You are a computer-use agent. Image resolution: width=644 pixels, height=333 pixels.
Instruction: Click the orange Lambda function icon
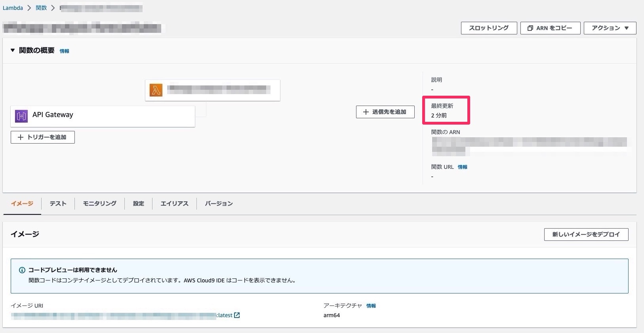[156, 90]
